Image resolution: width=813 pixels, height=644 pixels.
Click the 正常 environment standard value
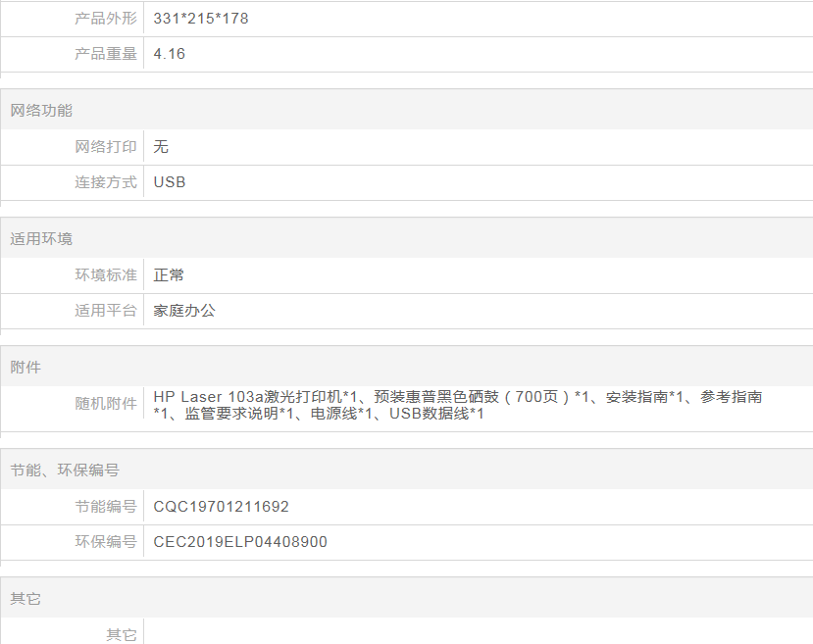click(x=169, y=275)
